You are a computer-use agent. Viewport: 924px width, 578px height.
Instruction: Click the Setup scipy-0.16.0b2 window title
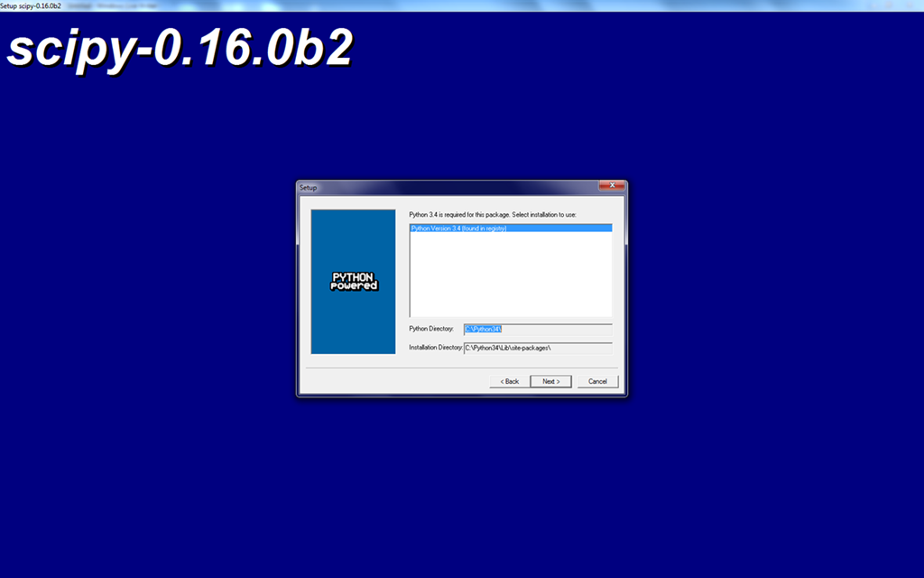31,5
